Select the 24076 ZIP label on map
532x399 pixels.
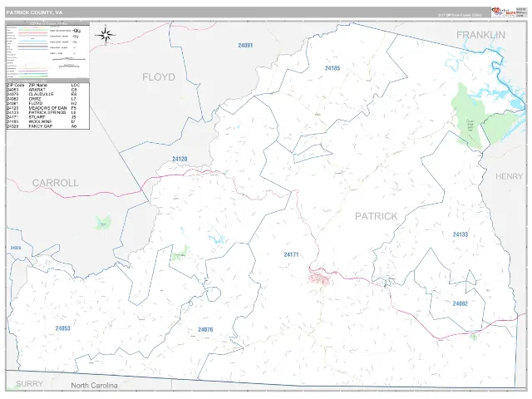click(205, 329)
